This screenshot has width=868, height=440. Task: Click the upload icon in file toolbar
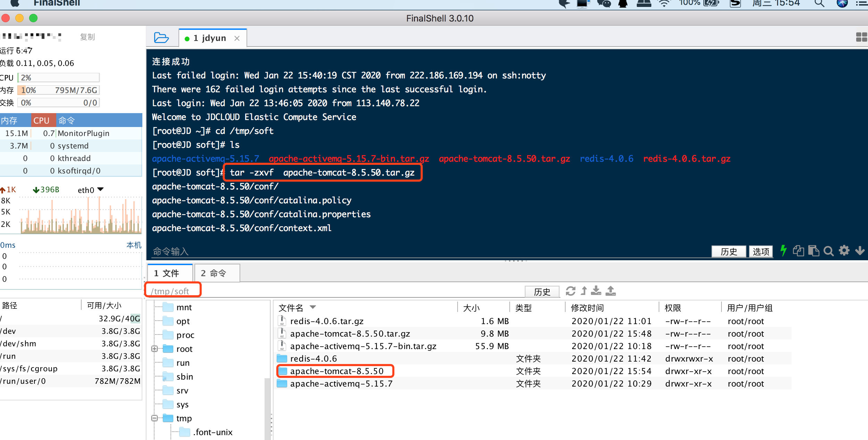610,291
